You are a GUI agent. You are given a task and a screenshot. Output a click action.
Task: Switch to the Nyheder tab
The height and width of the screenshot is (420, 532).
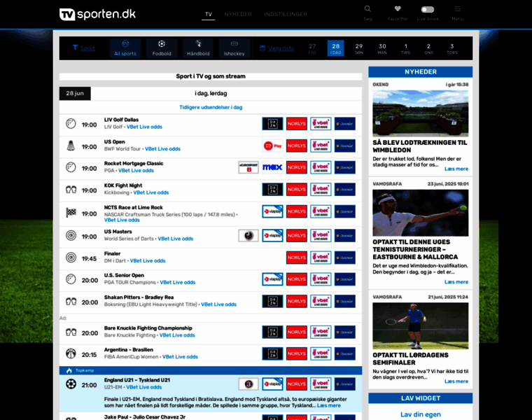[238, 14]
